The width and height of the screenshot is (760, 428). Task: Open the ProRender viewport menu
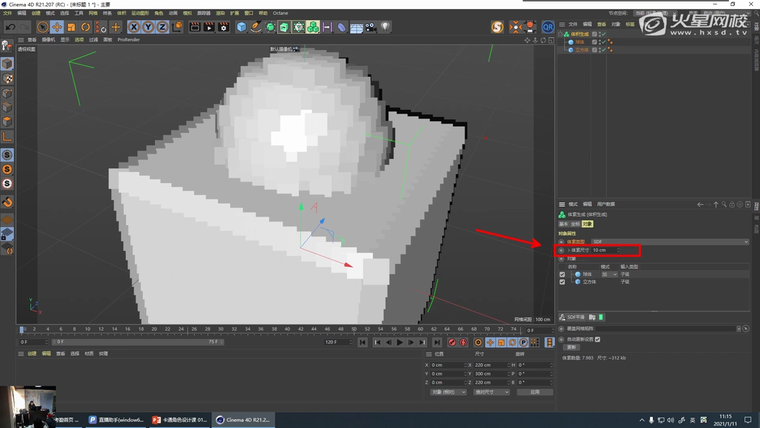(129, 40)
